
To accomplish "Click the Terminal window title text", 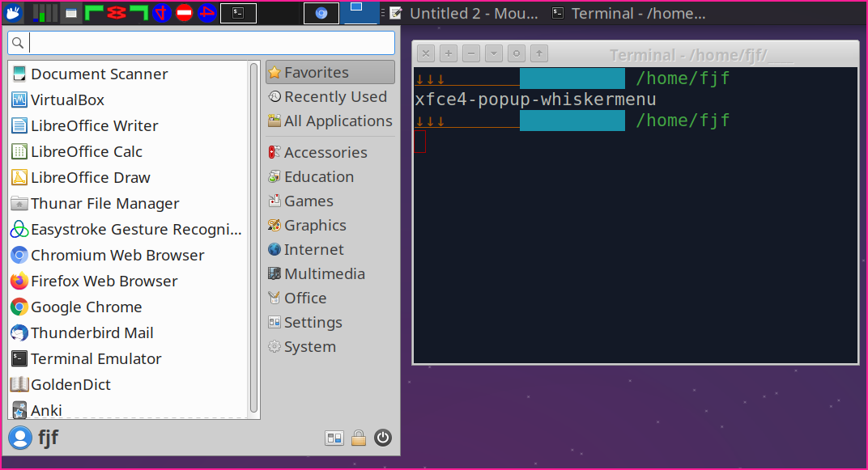I will pyautogui.click(x=701, y=55).
